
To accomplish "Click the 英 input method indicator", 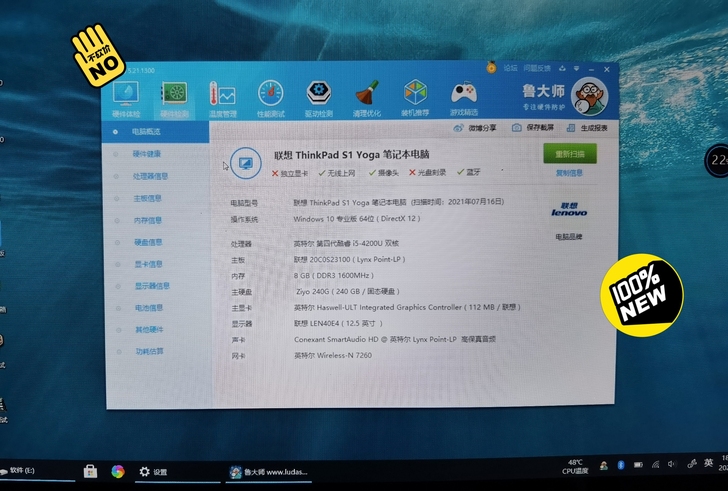I will 708,463.
